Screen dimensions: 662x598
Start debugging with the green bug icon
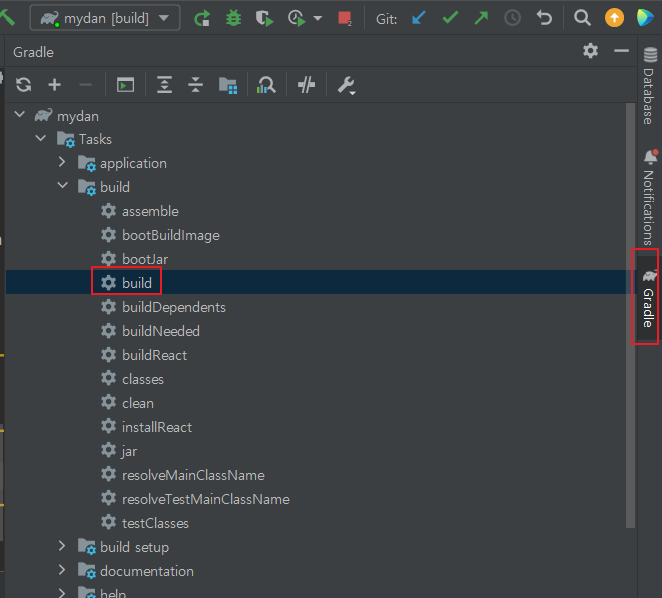tap(233, 18)
